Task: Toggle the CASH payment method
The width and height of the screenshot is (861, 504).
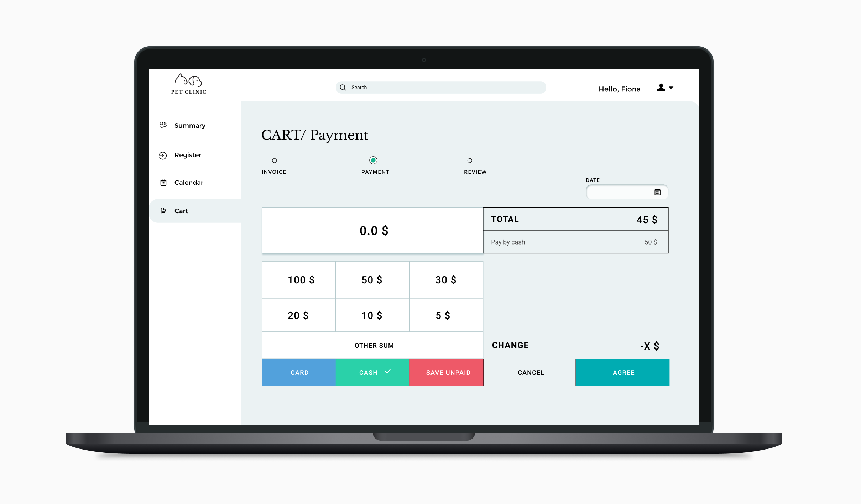Action: pos(372,372)
